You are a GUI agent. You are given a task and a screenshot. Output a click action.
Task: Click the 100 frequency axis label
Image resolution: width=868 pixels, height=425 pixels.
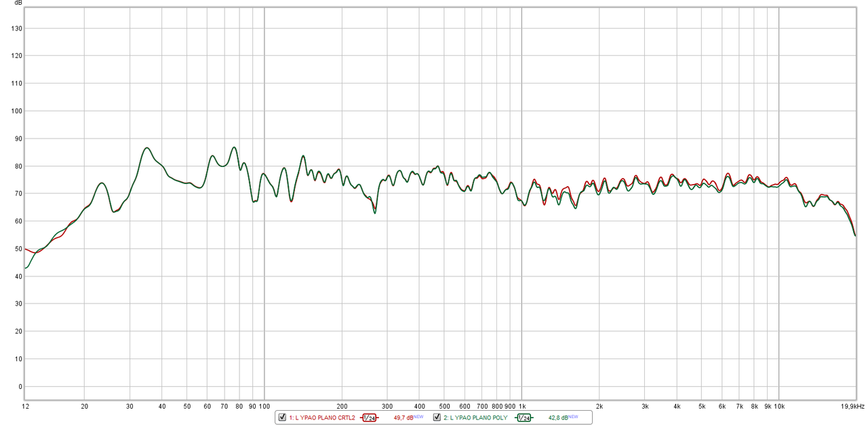(x=264, y=406)
